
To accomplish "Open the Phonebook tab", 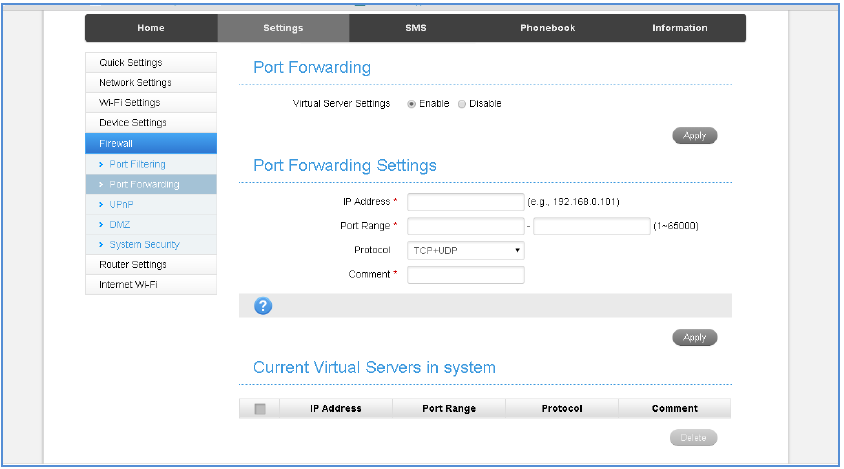I will pos(547,28).
